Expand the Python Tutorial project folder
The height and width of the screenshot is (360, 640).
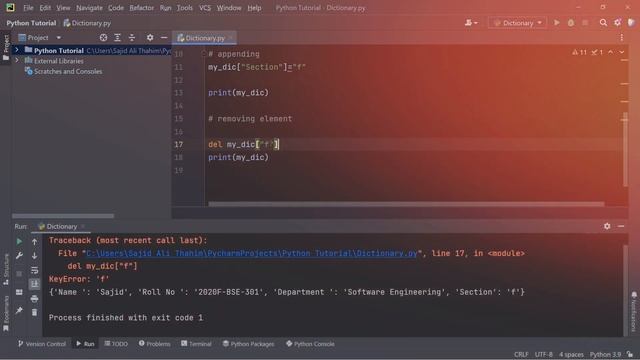(x=17, y=50)
